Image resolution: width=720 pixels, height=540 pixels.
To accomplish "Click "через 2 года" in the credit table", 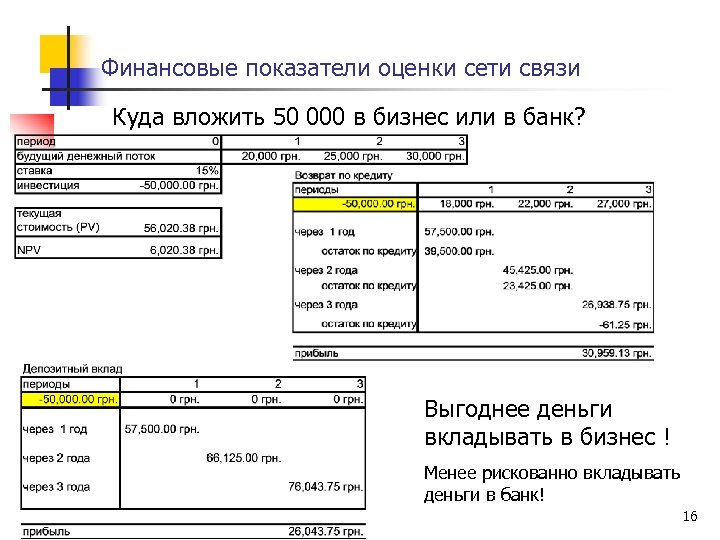I will click(x=326, y=270).
